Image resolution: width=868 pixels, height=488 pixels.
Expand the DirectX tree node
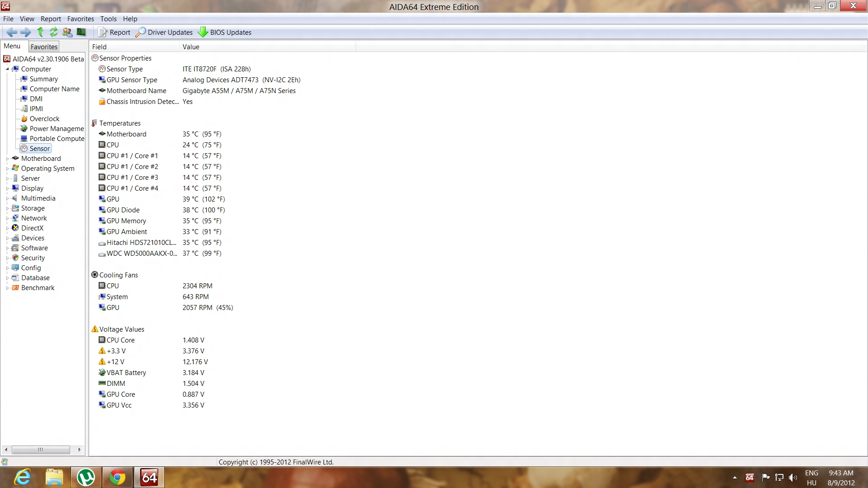7,228
